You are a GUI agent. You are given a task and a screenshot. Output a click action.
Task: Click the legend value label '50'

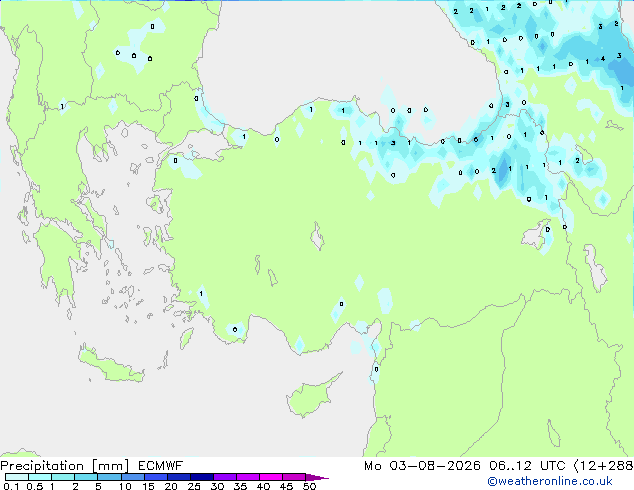(309, 486)
